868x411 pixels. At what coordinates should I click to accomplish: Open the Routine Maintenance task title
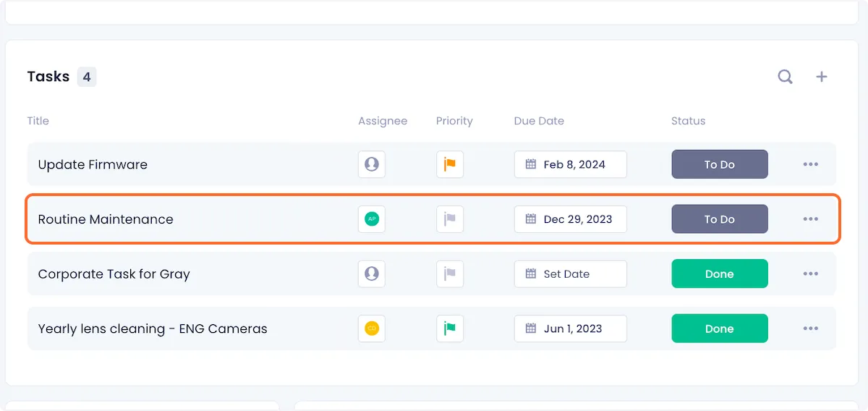click(106, 219)
